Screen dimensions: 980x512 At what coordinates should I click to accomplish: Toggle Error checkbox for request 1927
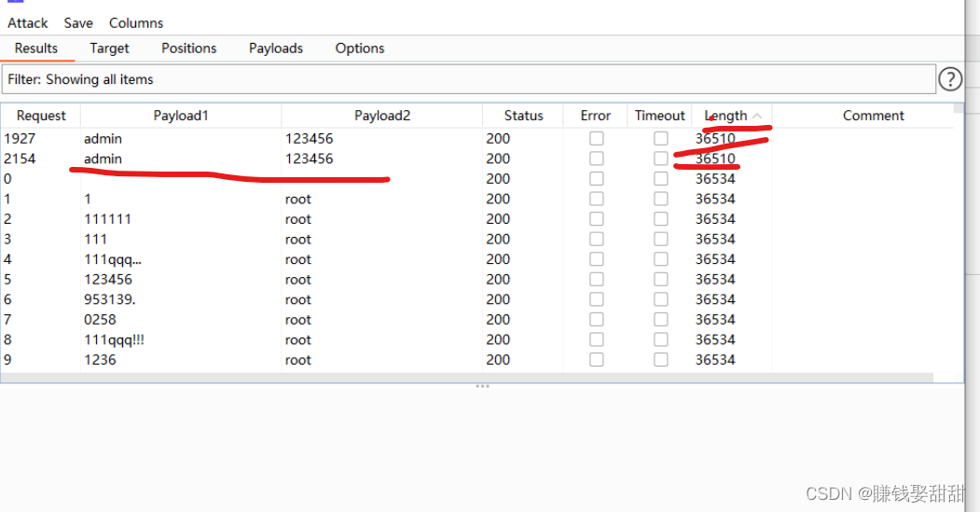click(x=596, y=138)
